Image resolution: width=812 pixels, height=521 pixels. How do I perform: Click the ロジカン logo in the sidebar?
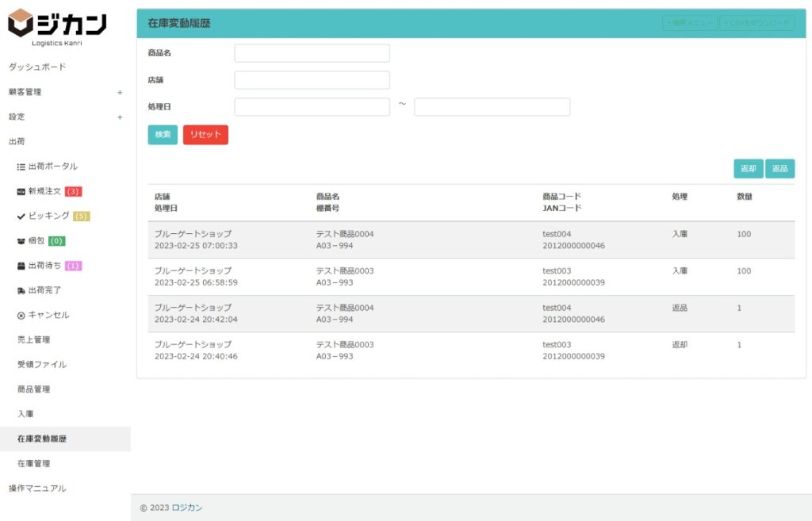pos(57,26)
